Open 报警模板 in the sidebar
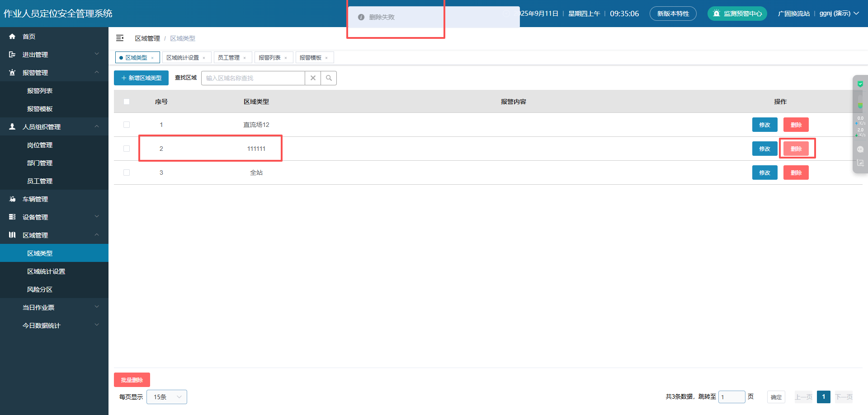Image resolution: width=868 pixels, height=415 pixels. (54, 108)
